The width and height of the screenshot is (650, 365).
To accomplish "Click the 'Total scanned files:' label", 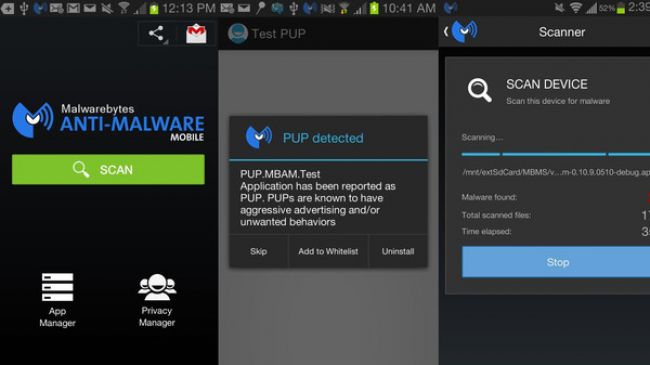I will point(496,215).
